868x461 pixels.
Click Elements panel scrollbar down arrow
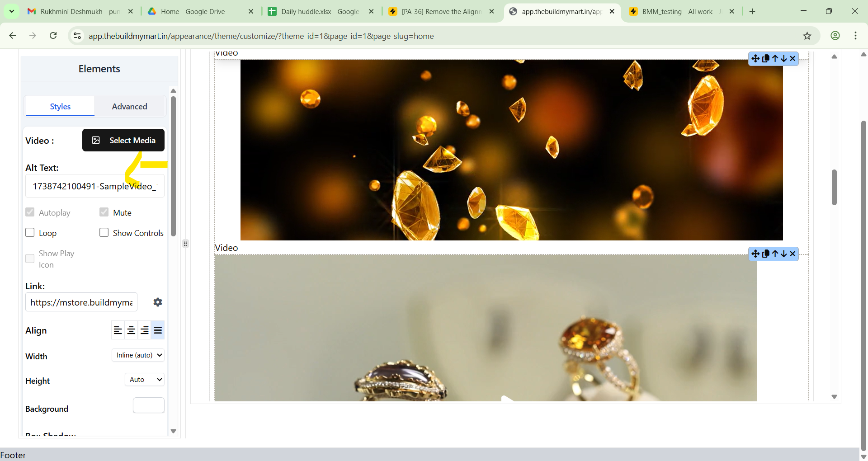[173, 431]
